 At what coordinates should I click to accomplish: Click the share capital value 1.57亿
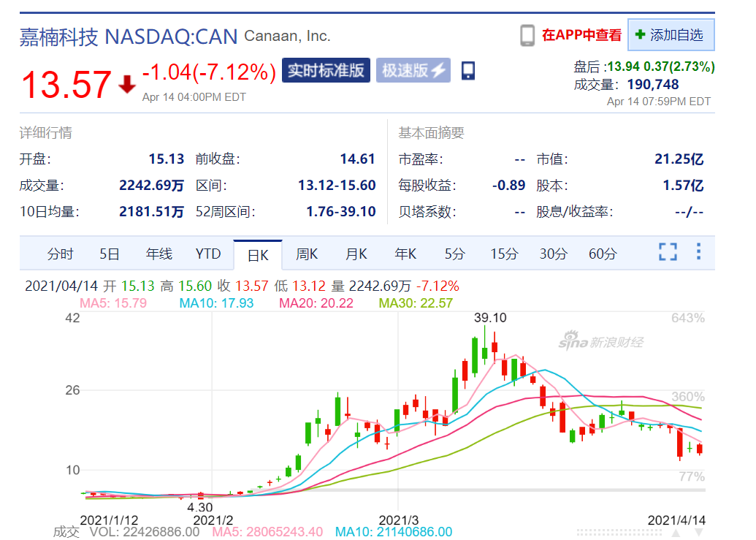tap(683, 185)
